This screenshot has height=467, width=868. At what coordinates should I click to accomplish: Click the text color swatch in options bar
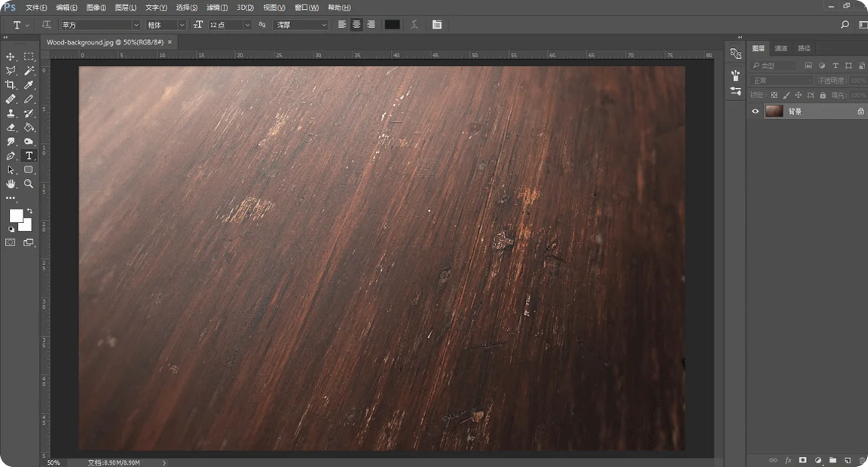coord(392,24)
